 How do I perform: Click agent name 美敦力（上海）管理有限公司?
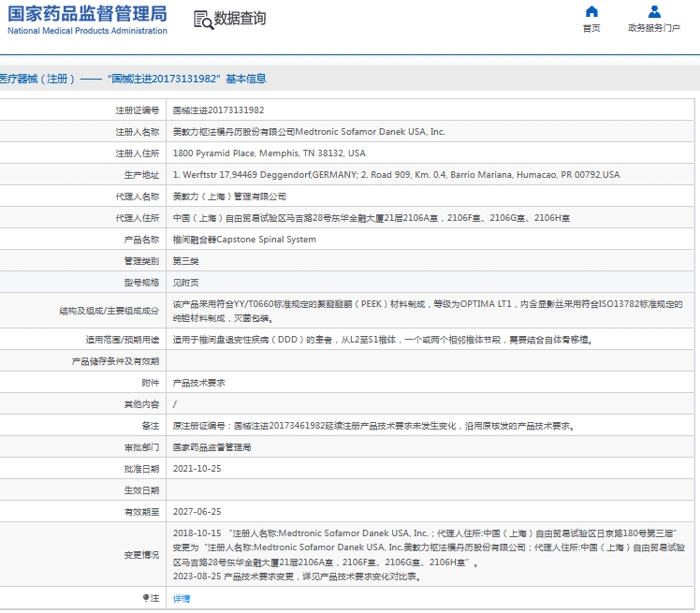coord(229,197)
